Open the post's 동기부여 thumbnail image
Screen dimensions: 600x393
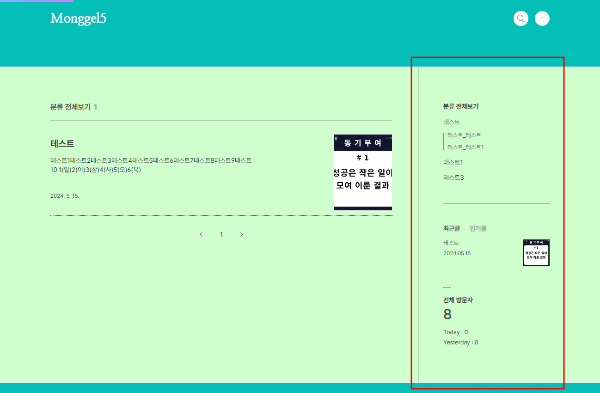pos(363,172)
